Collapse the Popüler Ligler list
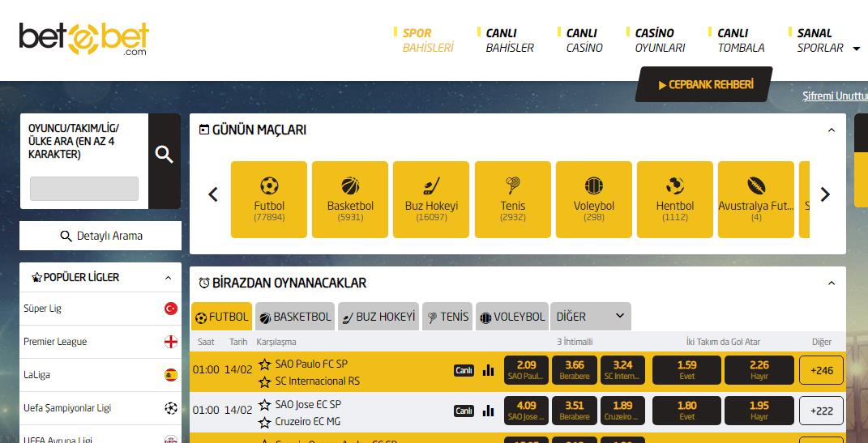Image resolution: width=868 pixels, height=443 pixels. tap(169, 278)
